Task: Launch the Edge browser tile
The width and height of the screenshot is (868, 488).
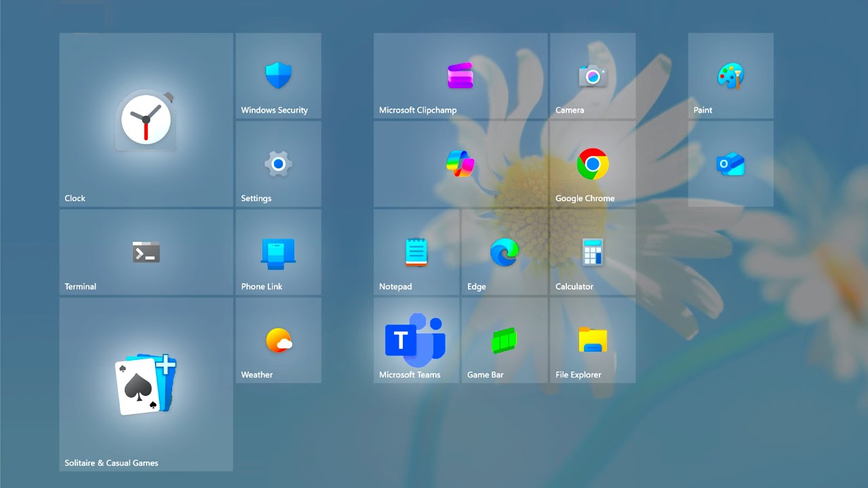Action: pos(505,252)
